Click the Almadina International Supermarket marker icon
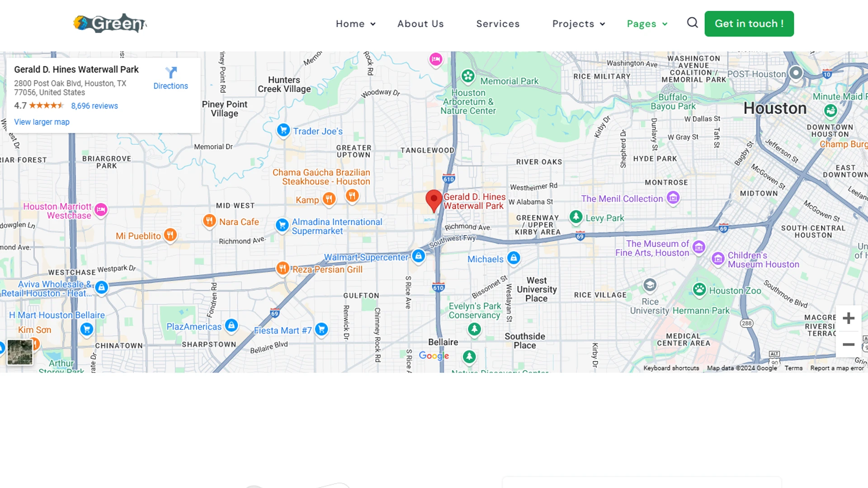The image size is (868, 488). coord(282,225)
